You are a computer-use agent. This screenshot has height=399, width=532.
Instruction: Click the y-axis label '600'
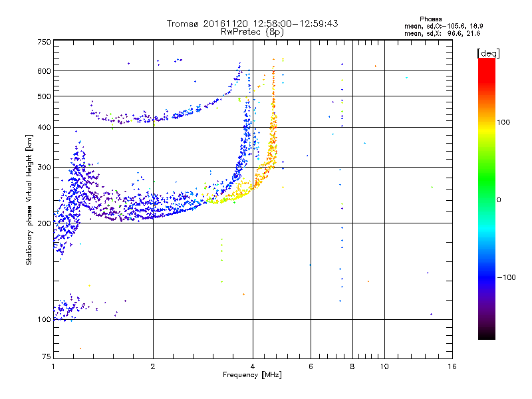[x=44, y=71]
